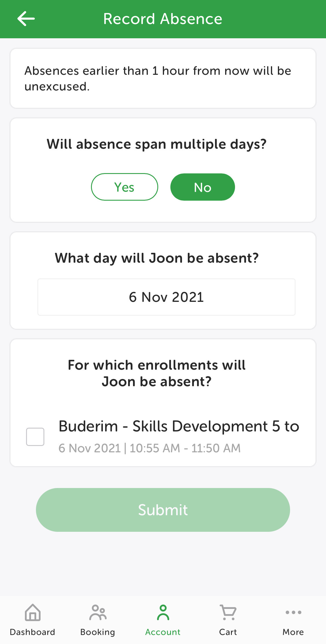Tap the Buderim - Skills Development enrollment title
The width and height of the screenshot is (326, 644).
(x=179, y=426)
